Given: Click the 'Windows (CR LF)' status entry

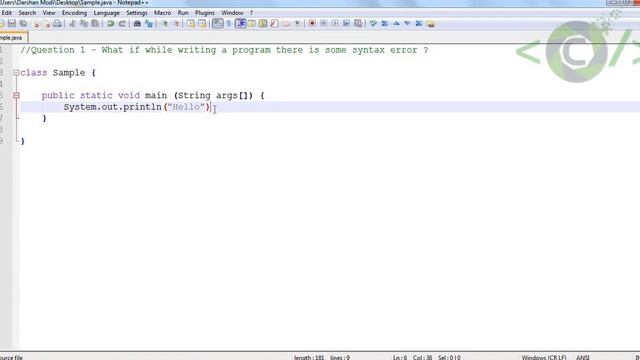Looking at the screenshot, I should 544,357.
